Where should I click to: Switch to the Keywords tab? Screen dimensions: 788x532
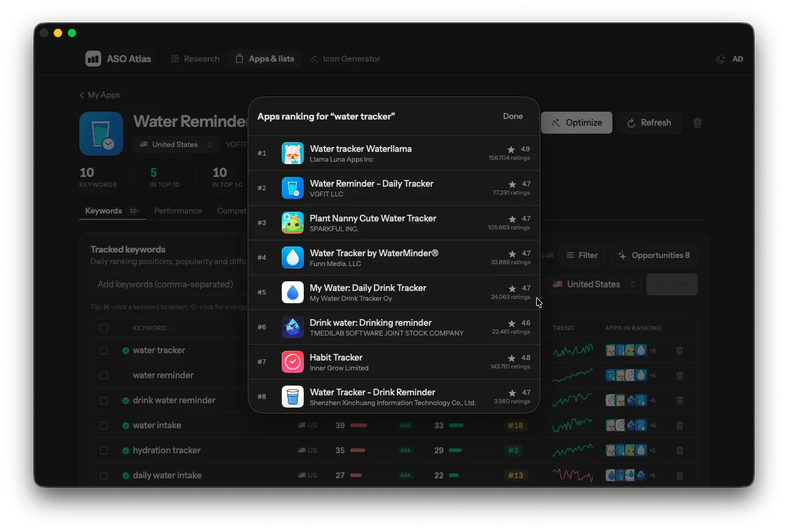112,210
